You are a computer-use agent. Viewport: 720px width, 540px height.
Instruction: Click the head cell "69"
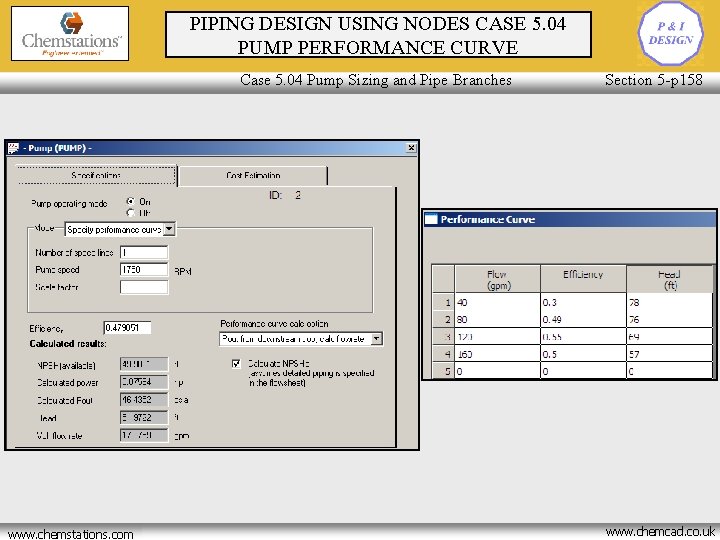pos(669,337)
